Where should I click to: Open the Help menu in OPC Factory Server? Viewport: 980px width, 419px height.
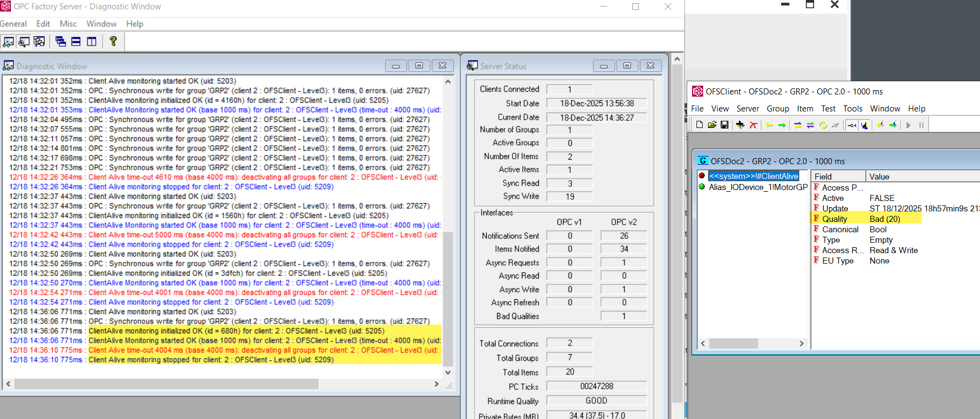135,24
